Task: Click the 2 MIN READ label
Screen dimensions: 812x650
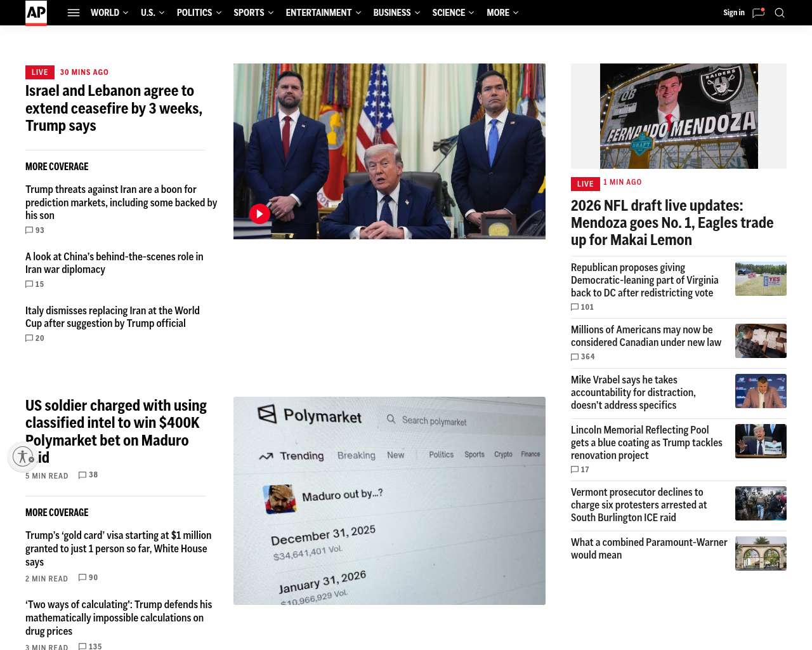Action: click(47, 579)
